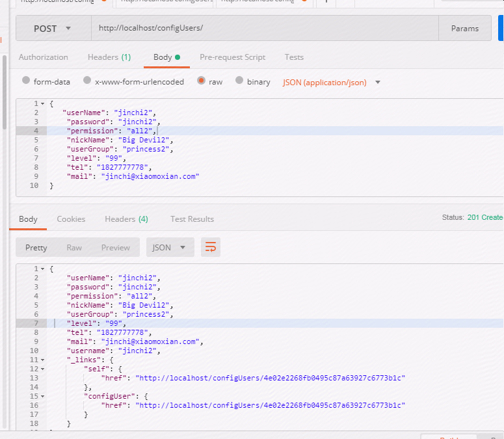Click the request "userName" line
This screenshot has width=504, height=439.
109,113
